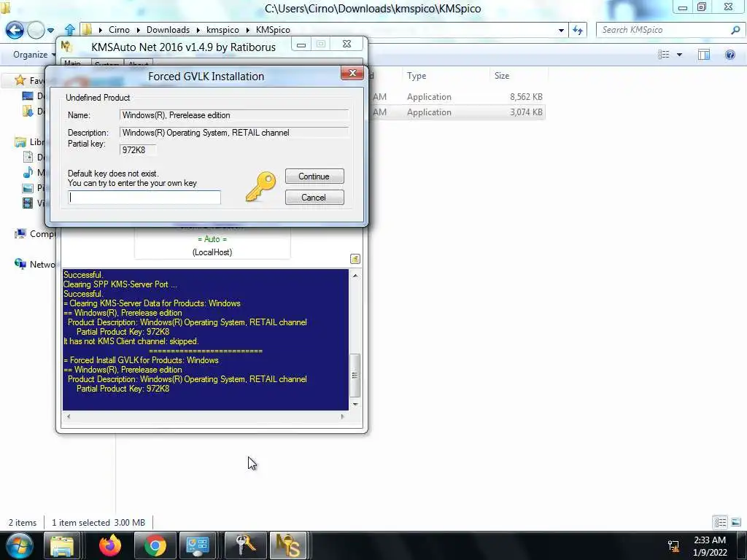Click the Music library note icon

(28, 172)
